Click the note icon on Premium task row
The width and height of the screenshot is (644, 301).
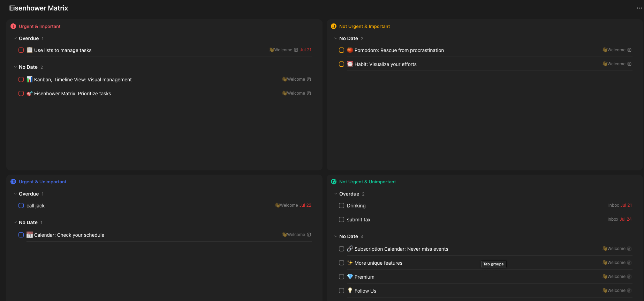click(629, 277)
